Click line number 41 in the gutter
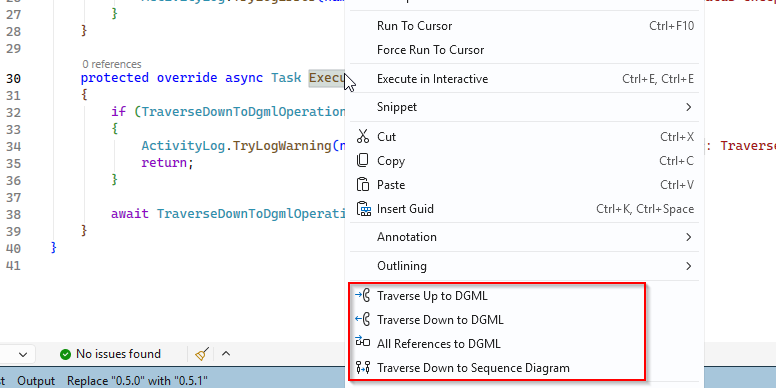This screenshot has height=388, width=776. tap(14, 265)
